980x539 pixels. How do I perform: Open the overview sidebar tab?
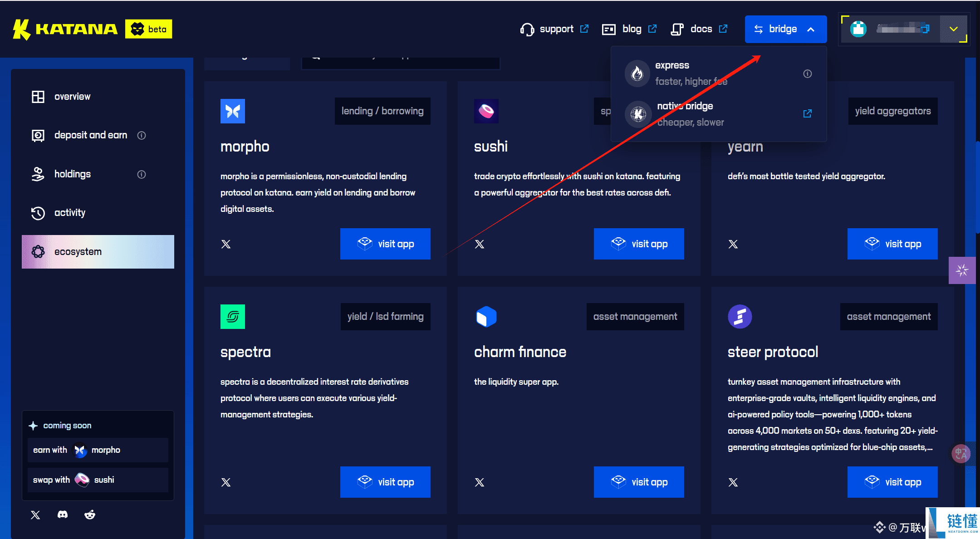pos(72,97)
